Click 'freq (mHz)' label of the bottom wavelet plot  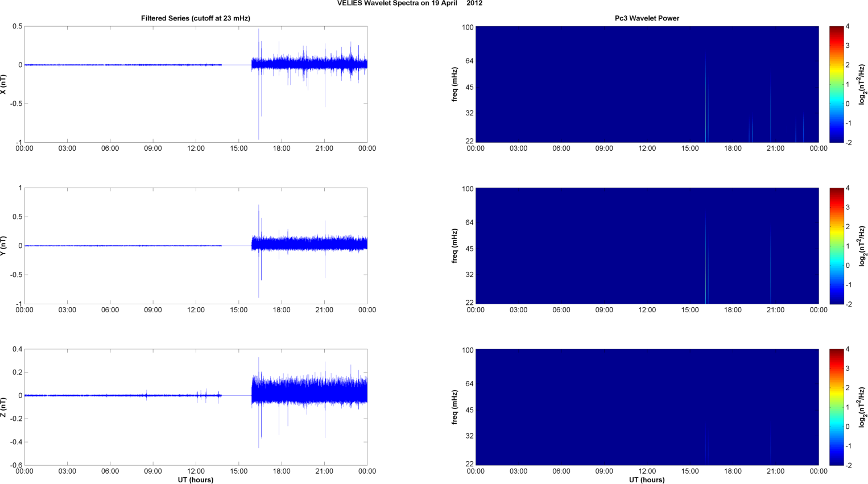(455, 407)
